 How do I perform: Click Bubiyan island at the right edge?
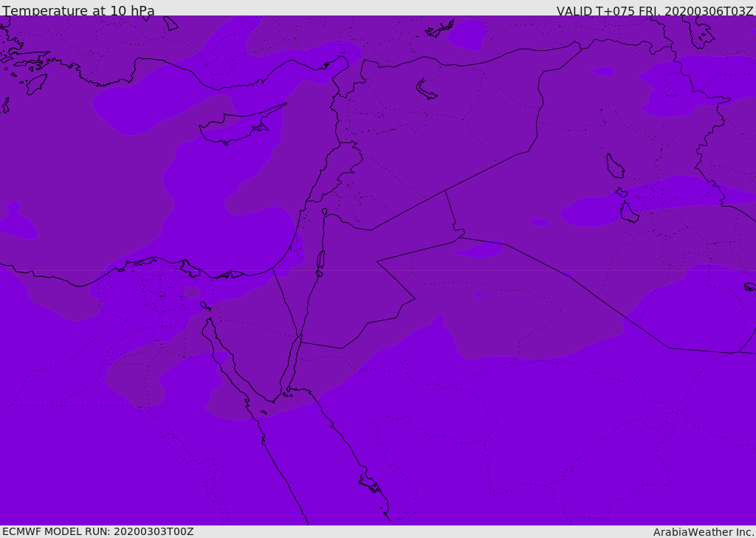[x=750, y=287]
